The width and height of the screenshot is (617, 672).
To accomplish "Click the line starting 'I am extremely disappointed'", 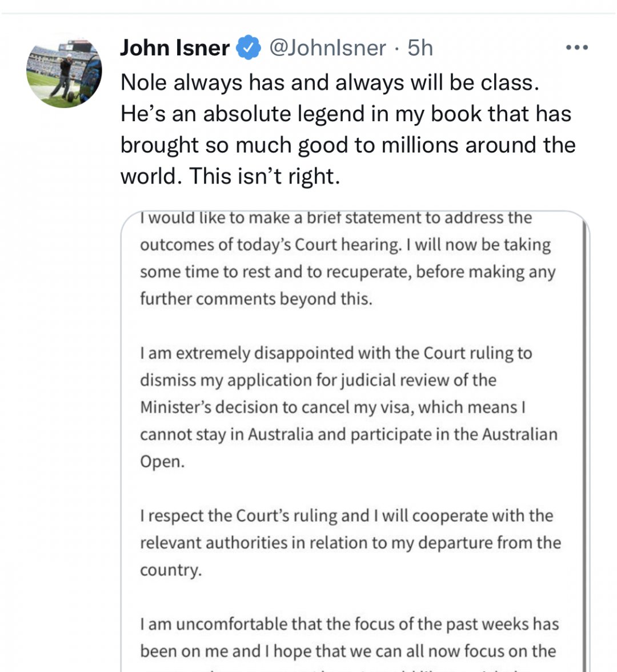I will [x=336, y=353].
